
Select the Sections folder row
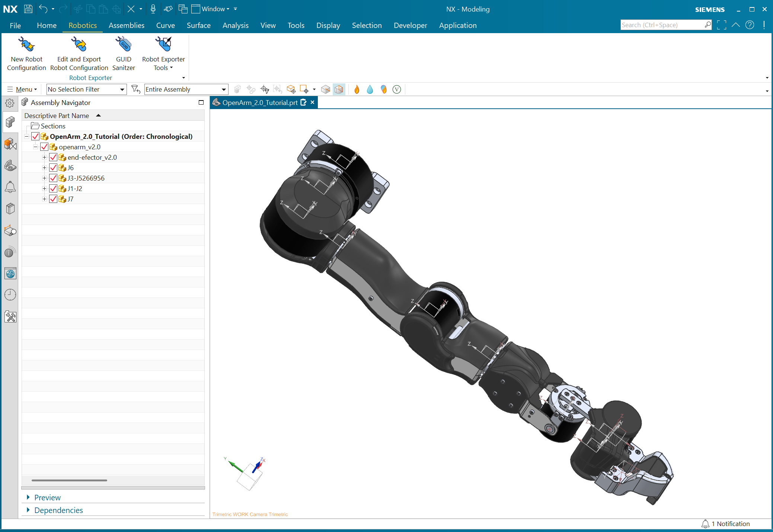coord(113,126)
